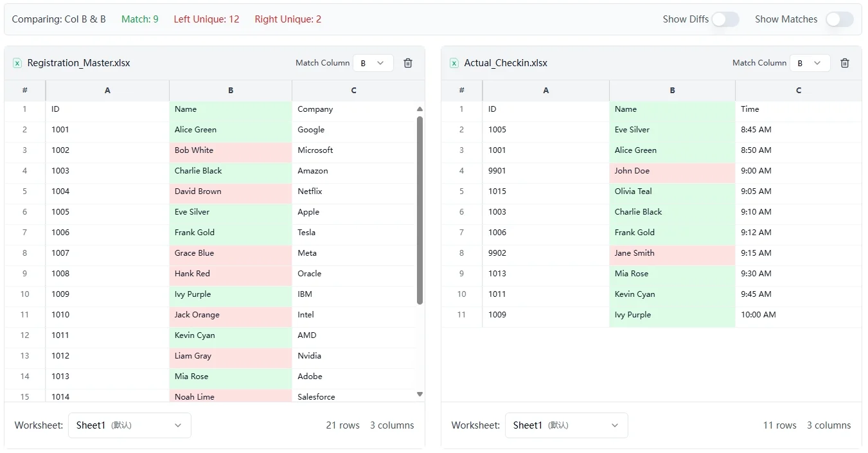Click the John Doe mismatch cell
868x453 pixels.
pos(671,170)
